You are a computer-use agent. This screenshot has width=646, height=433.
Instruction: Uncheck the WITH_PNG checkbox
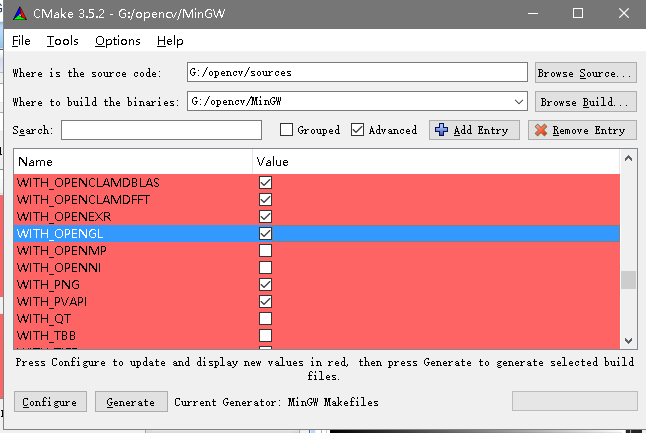pos(265,285)
